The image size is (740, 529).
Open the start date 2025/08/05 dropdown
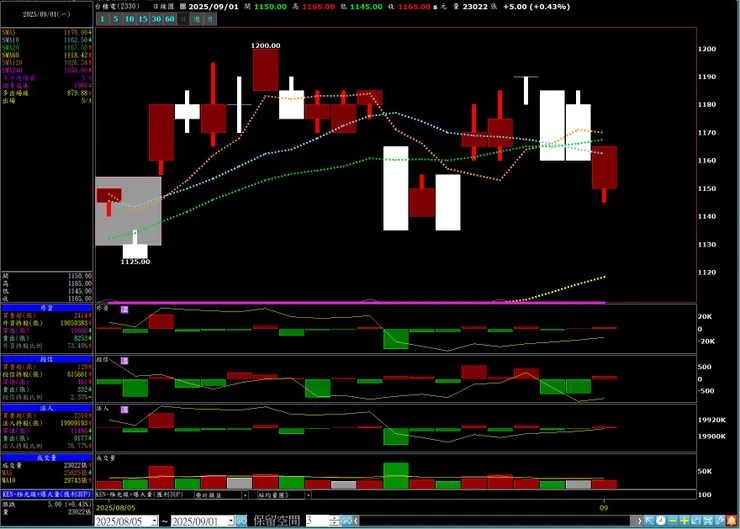(x=154, y=521)
